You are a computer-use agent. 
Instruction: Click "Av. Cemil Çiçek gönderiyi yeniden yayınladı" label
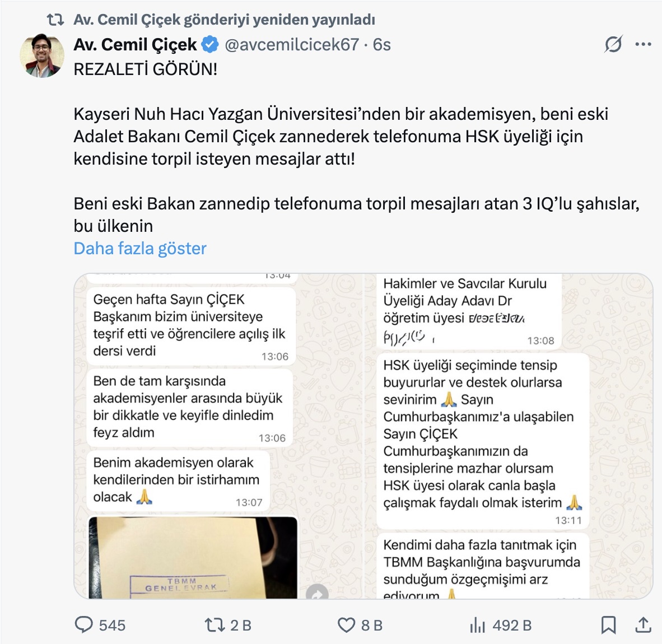pos(224,20)
